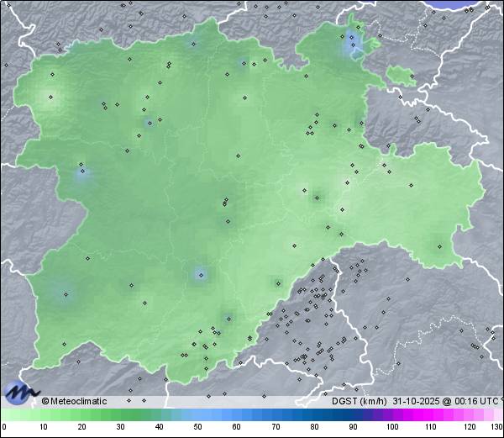Pick the light blue 50 km/h legend swatch
Image resolution: width=504 pixels, height=438 pixels.
pyautogui.click(x=197, y=415)
